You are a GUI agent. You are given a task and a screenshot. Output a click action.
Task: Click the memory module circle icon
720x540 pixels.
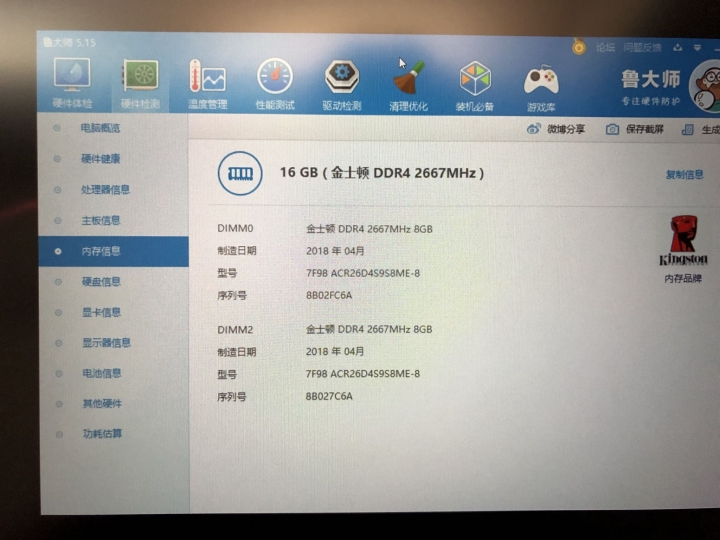240,174
